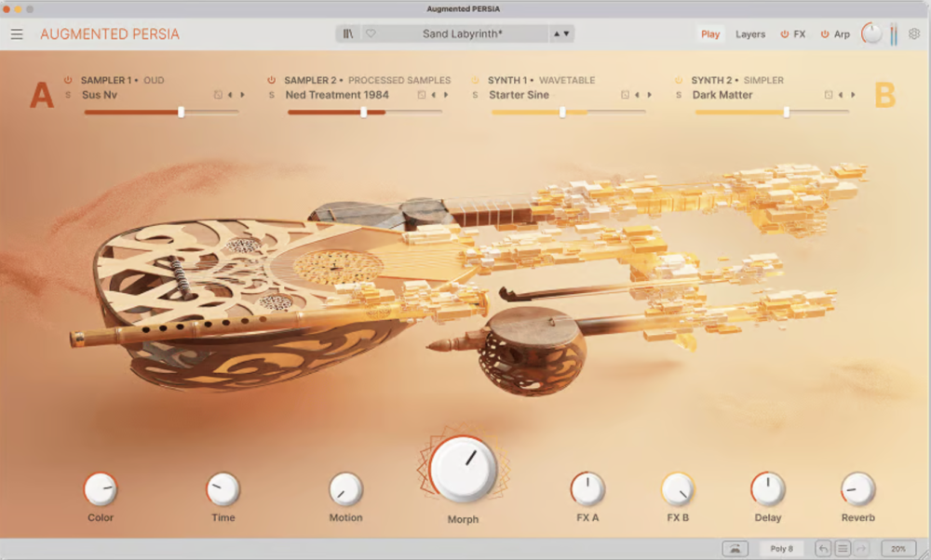Toggle Sampler 1 power button
This screenshot has height=560, width=931.
coord(68,80)
